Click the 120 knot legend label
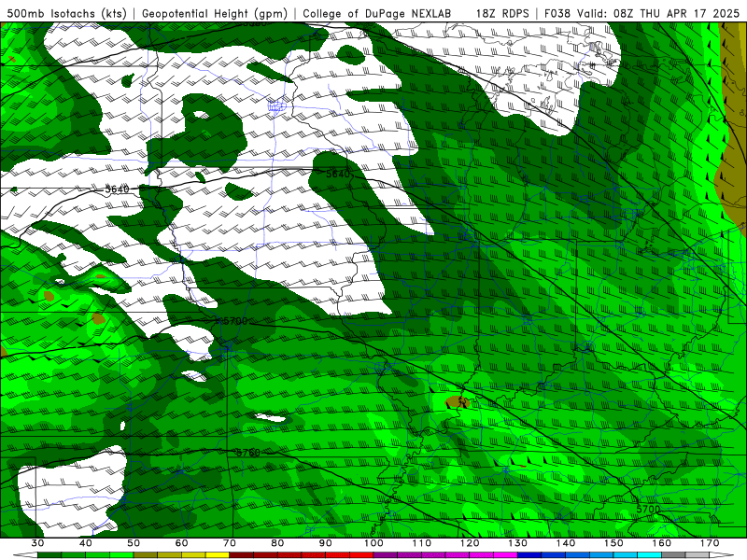The height and width of the screenshot is (560, 747). (x=470, y=543)
